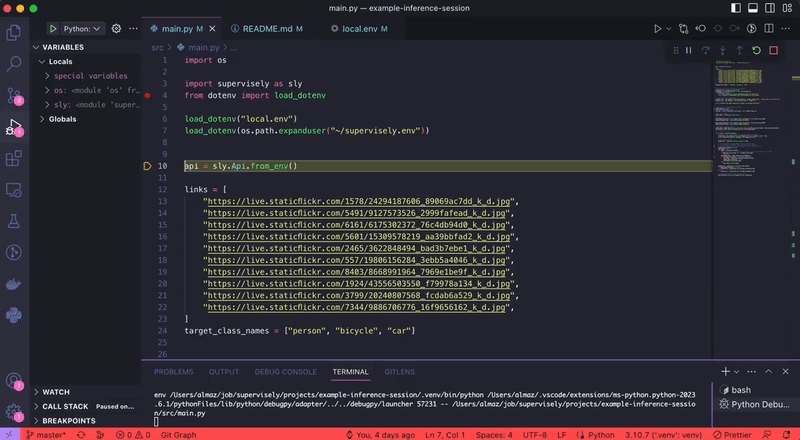Screen dimensions: 800x440
Task: Open the Explorer view in activity bar
Action: click(x=14, y=33)
